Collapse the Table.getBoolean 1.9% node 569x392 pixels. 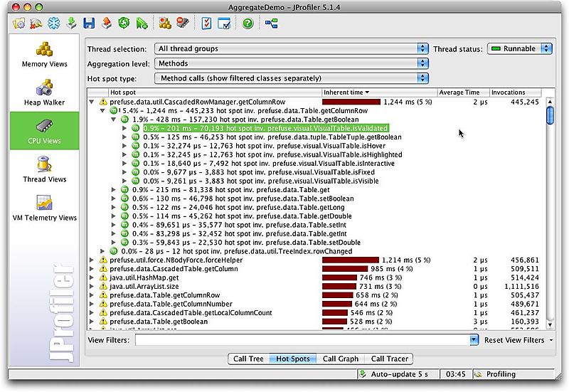point(114,120)
